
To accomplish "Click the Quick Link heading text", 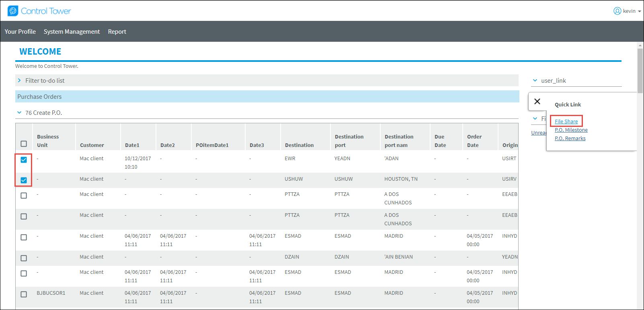I will coord(568,104).
